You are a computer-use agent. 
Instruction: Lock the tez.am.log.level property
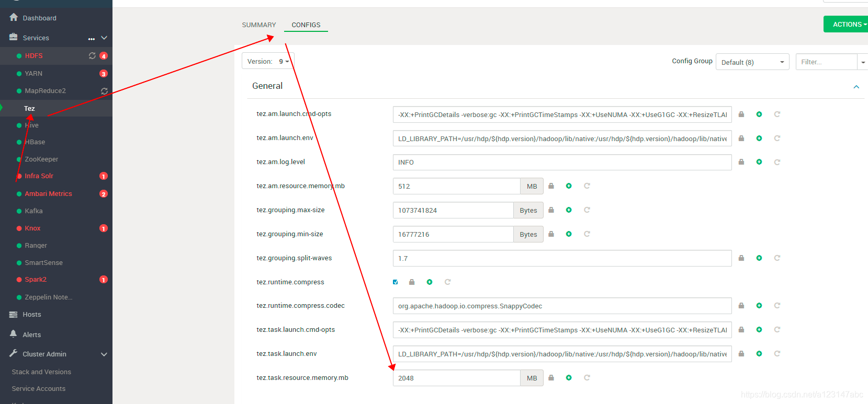coord(741,162)
